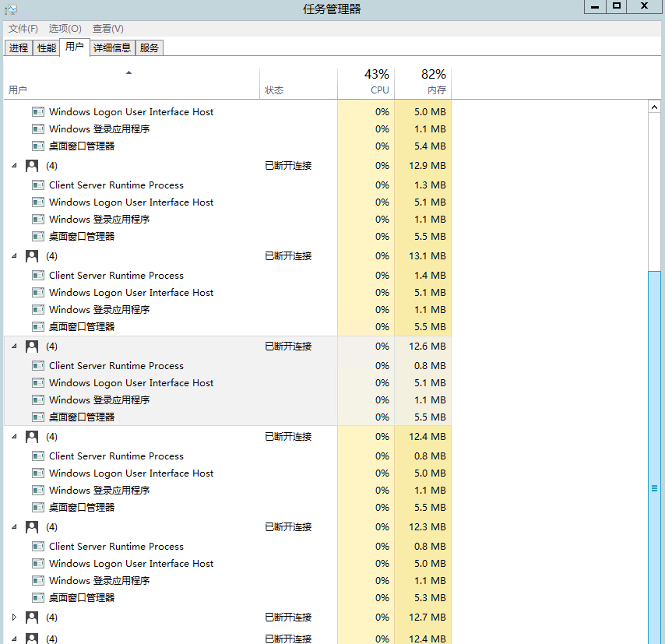The width and height of the screenshot is (665, 644).
Task: Select Windows 登录应用程序 in the 12.6 MB group
Action: pos(227,400)
